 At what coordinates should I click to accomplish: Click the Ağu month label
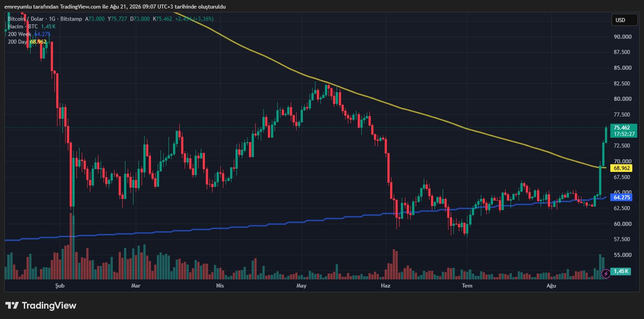pos(551,286)
